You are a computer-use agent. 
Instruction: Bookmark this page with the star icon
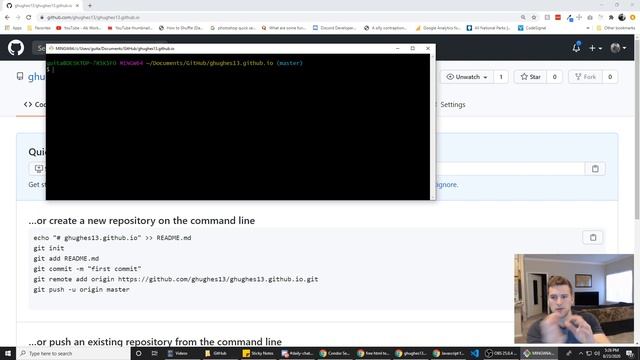(x=534, y=17)
